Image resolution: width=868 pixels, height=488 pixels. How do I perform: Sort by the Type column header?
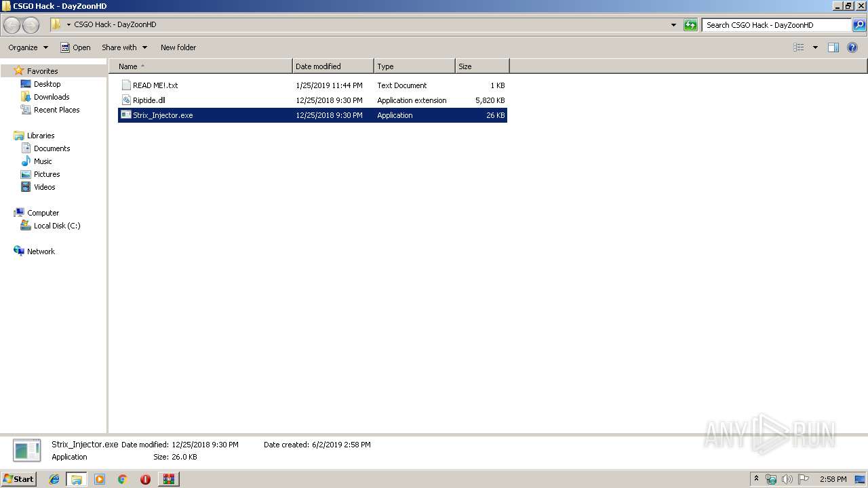point(414,66)
